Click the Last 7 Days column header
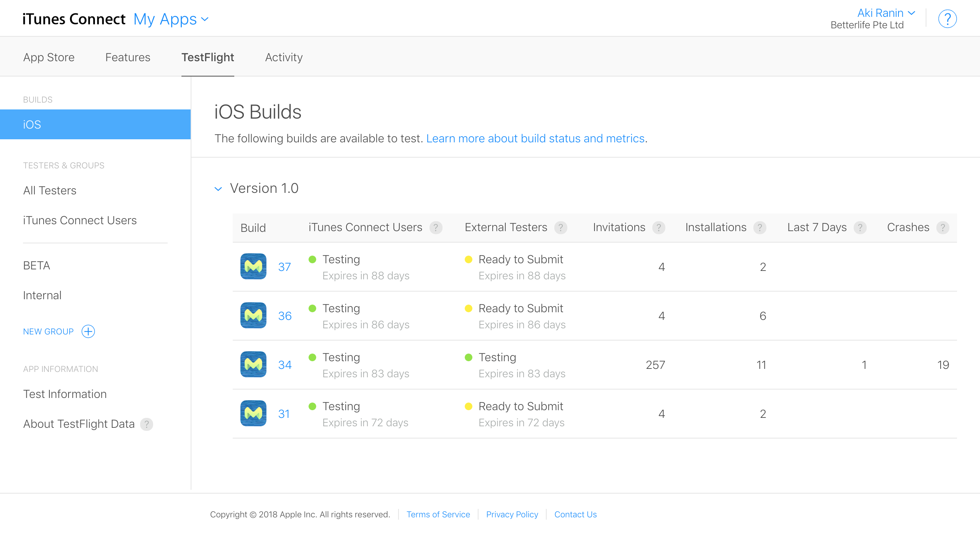The image size is (980, 538). pyautogui.click(x=817, y=227)
